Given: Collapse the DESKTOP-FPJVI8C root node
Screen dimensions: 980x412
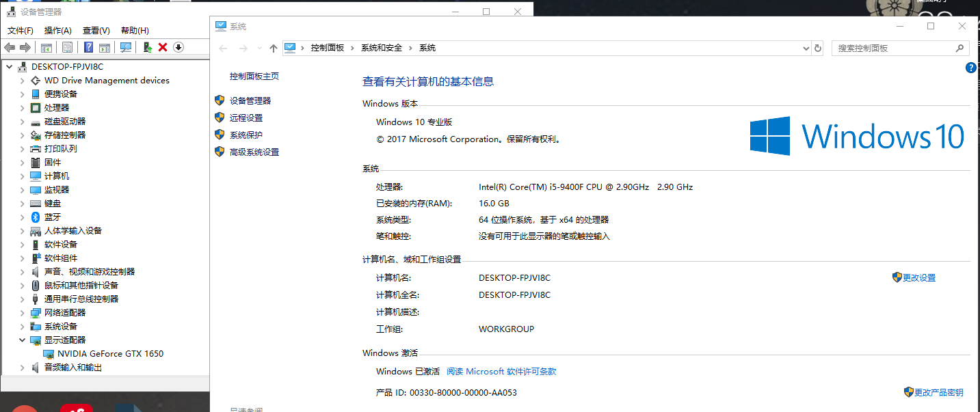Looking at the screenshot, I should point(9,66).
